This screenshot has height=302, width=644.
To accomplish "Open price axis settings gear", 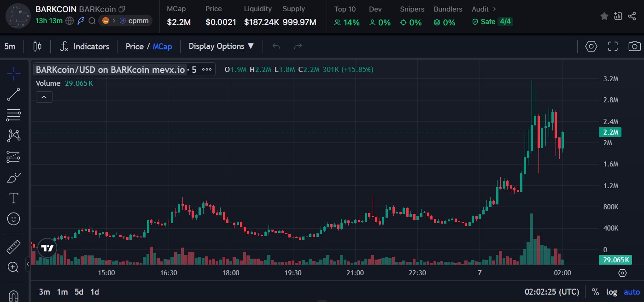I will pyautogui.click(x=622, y=273).
